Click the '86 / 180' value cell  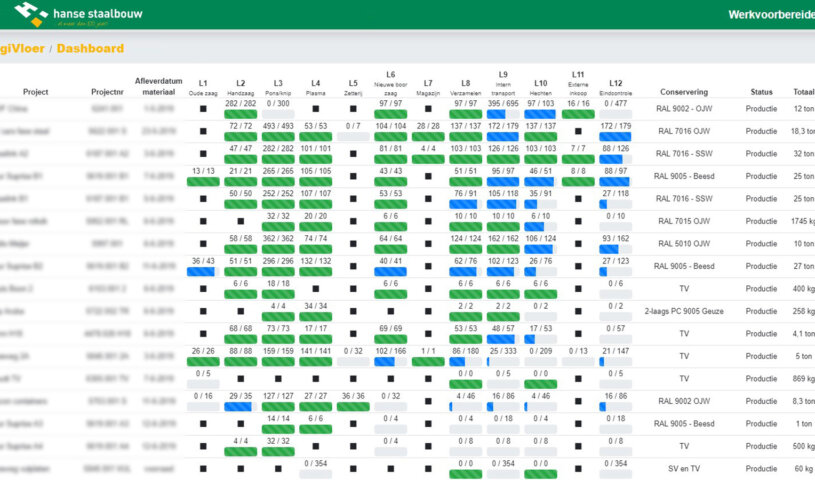[x=465, y=351]
